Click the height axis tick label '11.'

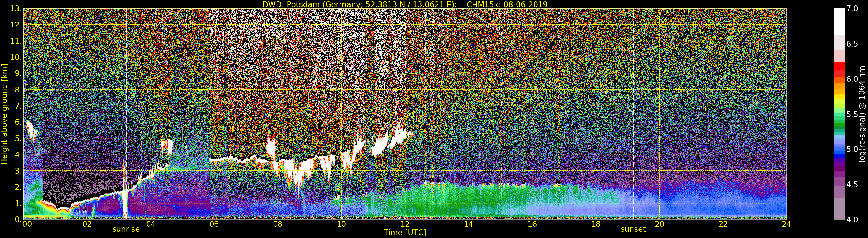16,41
